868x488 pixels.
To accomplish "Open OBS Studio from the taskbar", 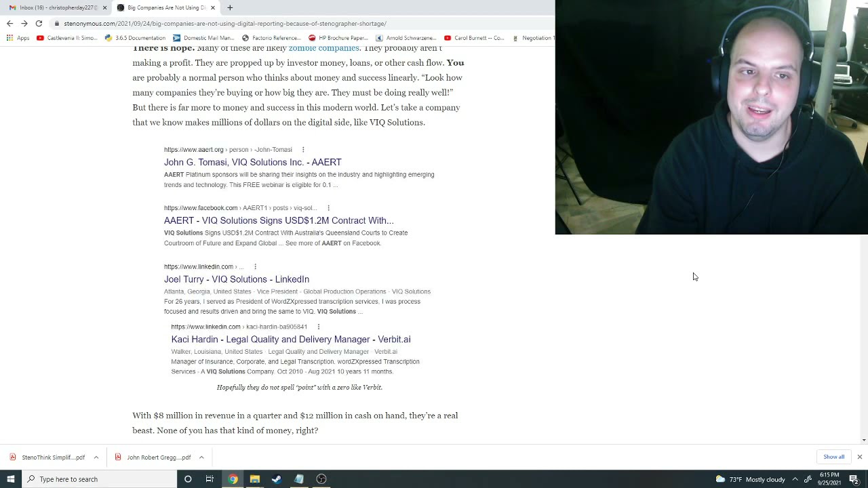I will pyautogui.click(x=321, y=479).
